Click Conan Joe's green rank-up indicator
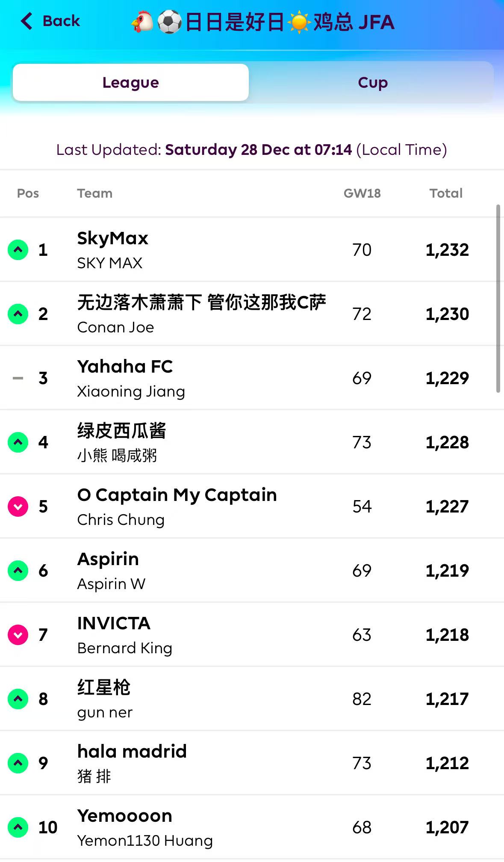Screen dimensions: 504x862 tap(18, 314)
